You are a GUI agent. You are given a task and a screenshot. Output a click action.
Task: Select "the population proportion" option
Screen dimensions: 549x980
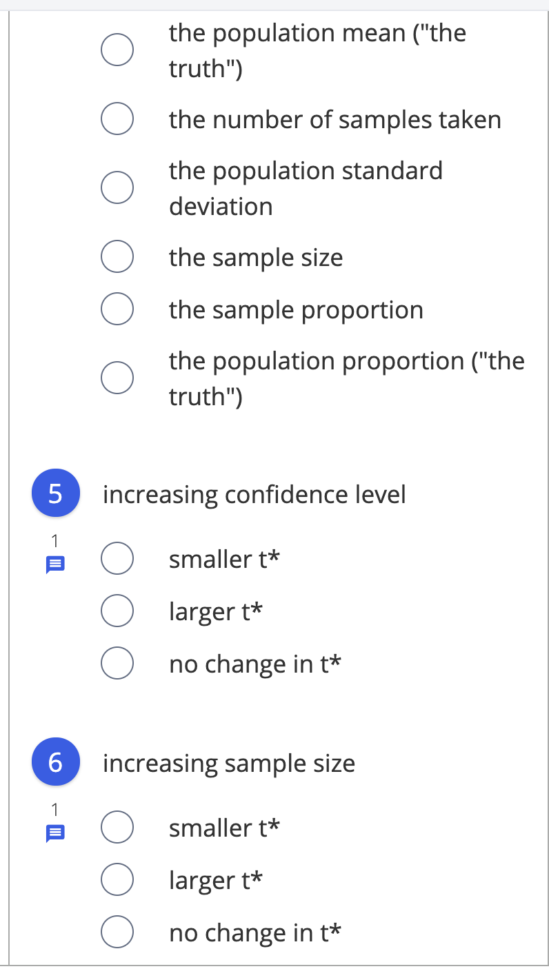pyautogui.click(x=117, y=377)
